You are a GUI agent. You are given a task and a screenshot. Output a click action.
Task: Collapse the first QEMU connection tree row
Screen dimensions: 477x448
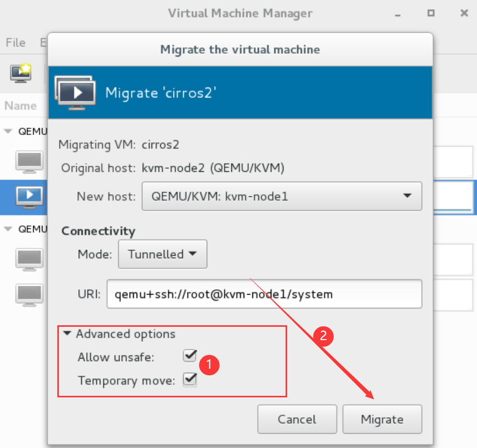tap(8, 131)
